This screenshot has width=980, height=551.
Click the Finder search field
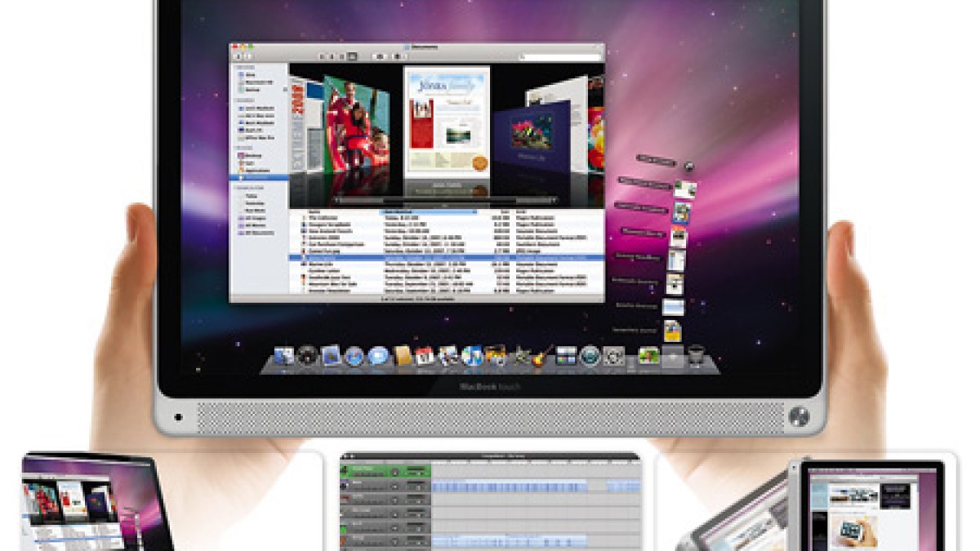click(x=559, y=56)
